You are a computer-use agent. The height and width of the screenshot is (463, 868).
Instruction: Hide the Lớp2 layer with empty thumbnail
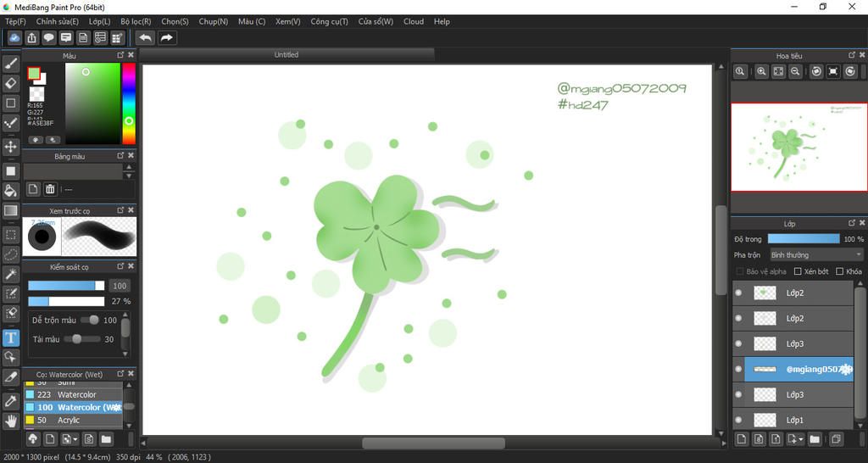(x=738, y=319)
